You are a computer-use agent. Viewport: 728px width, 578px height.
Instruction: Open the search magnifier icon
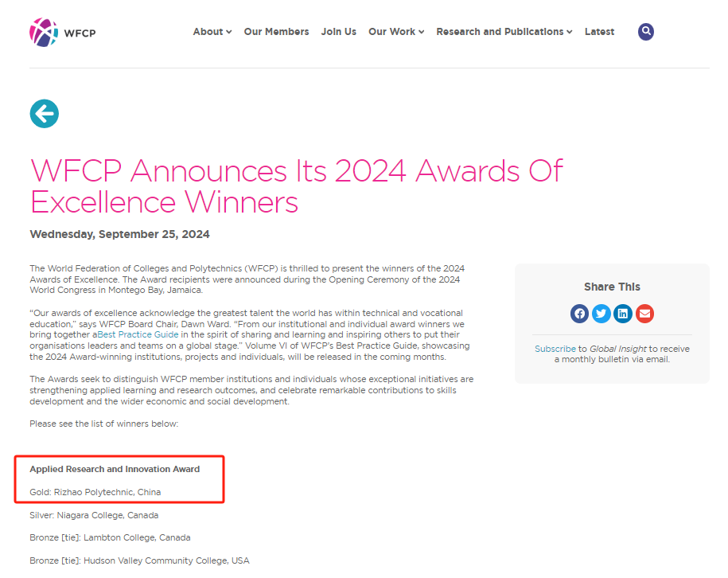click(x=646, y=32)
